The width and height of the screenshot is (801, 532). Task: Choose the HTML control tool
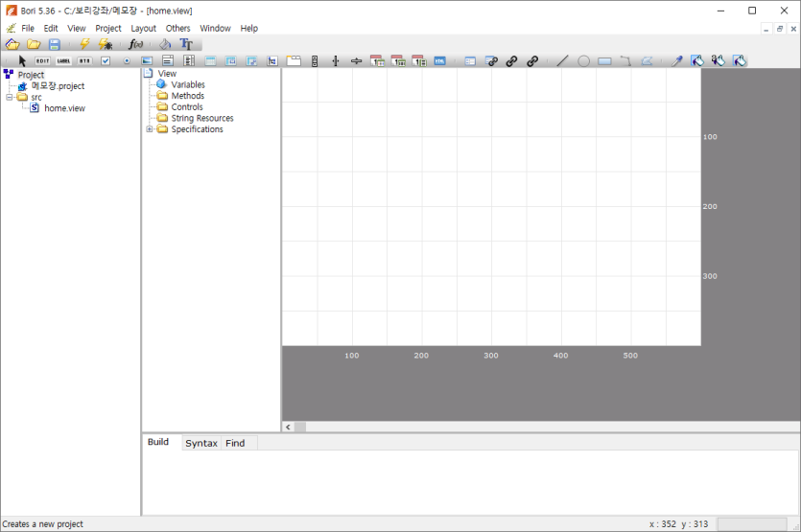(x=440, y=61)
